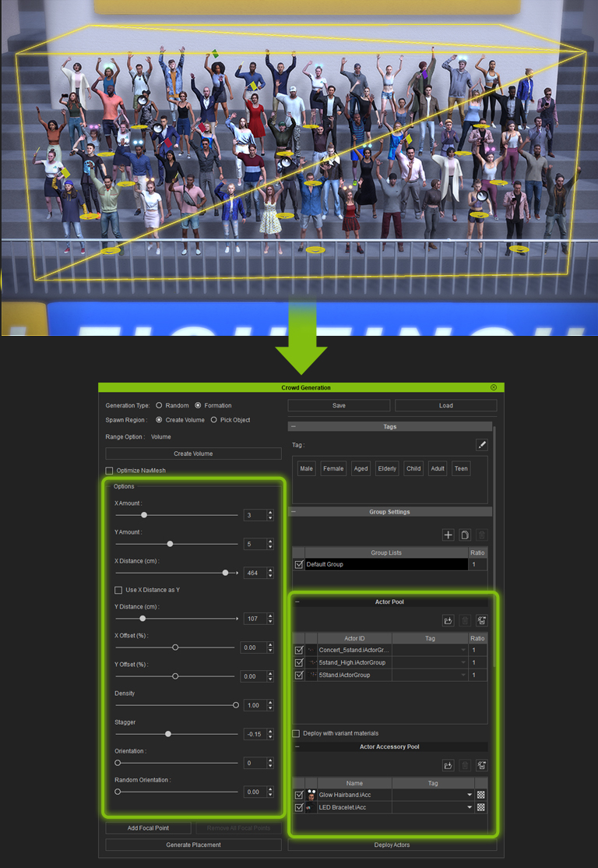This screenshot has height=868, width=598.
Task: Click the Density slider handle
Action: point(236,705)
